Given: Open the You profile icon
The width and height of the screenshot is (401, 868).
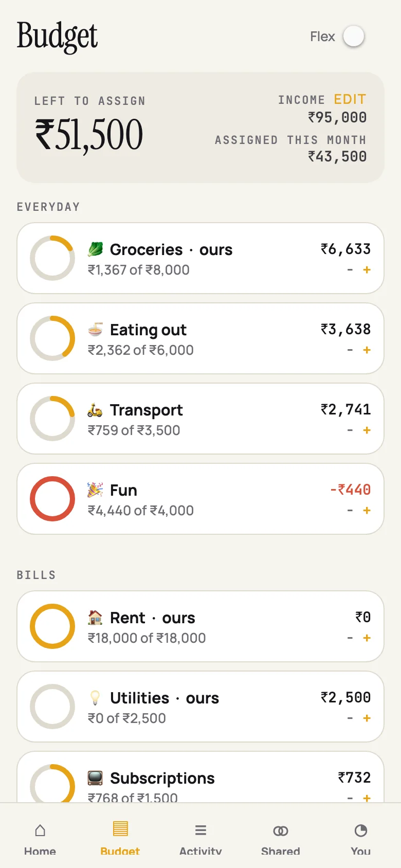Looking at the screenshot, I should 361,830.
